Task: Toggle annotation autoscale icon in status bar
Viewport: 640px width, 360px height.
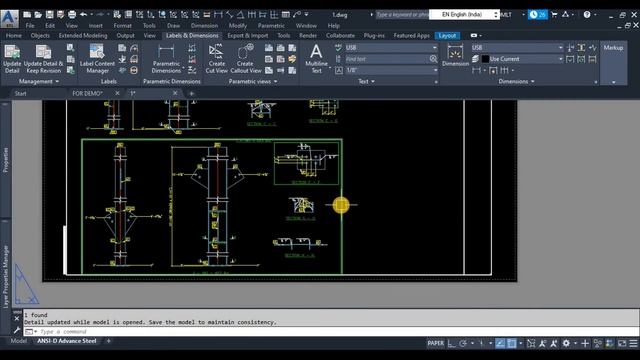Action: [553, 344]
